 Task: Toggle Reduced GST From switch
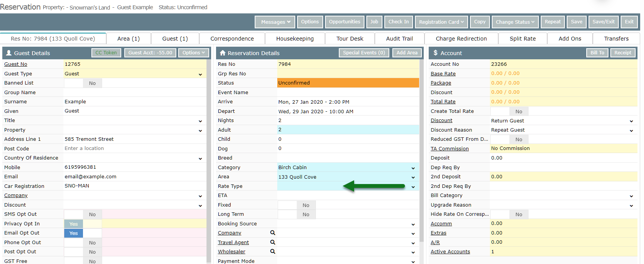509,139
